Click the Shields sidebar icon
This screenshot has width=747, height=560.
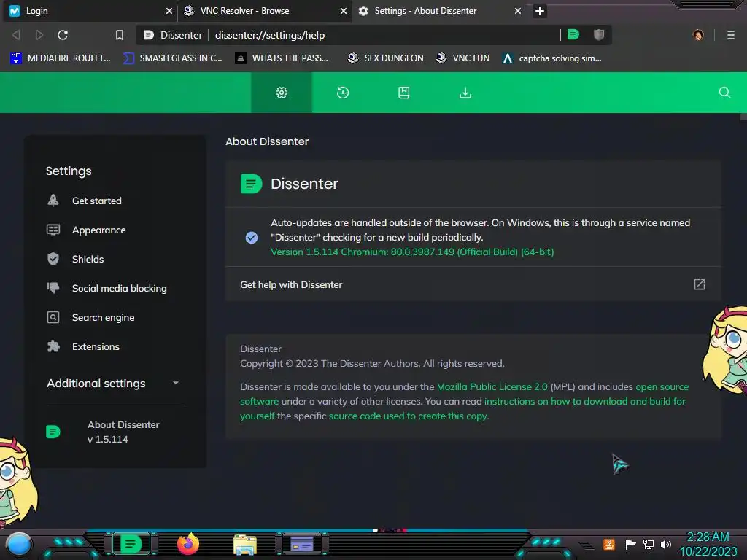(53, 259)
